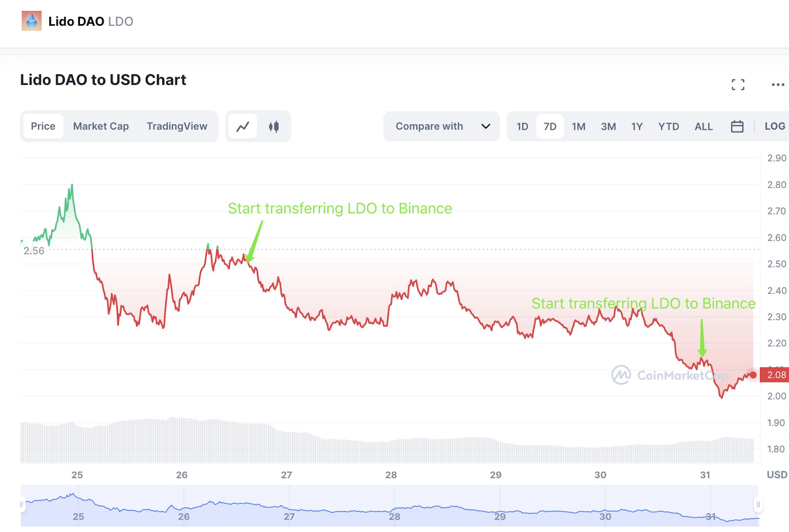Viewport: 789px width, 532px height.
Task: Toggle LOG scale on the chart
Action: (x=774, y=126)
